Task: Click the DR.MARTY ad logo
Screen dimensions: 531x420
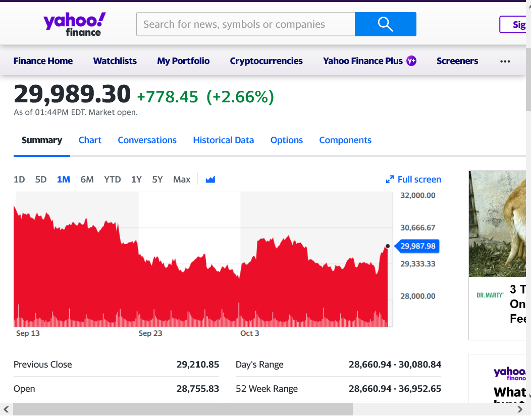Action: 490,295
